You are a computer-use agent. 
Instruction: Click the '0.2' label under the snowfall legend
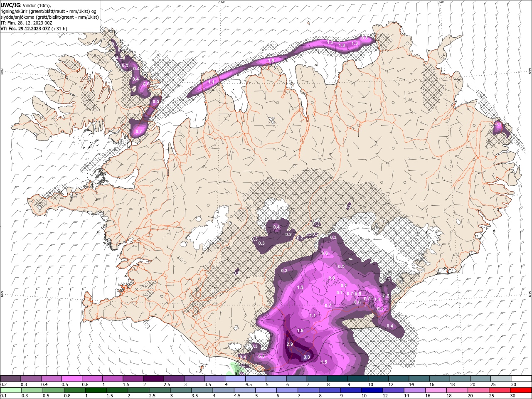(3, 384)
